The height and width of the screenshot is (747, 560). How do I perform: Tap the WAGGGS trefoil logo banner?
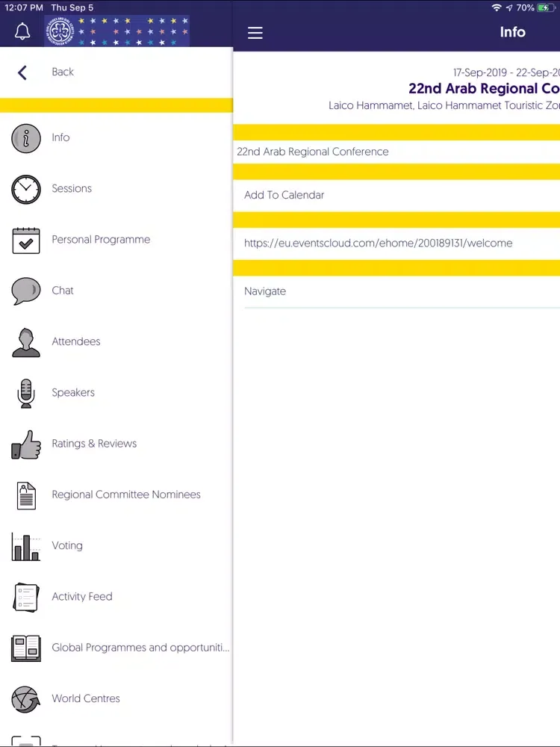coord(116,31)
